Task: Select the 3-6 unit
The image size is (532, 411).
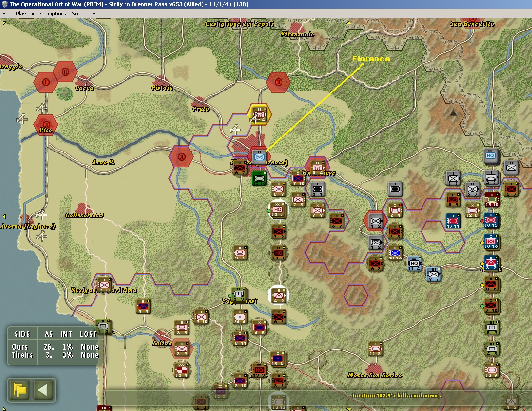Action: pos(240,253)
